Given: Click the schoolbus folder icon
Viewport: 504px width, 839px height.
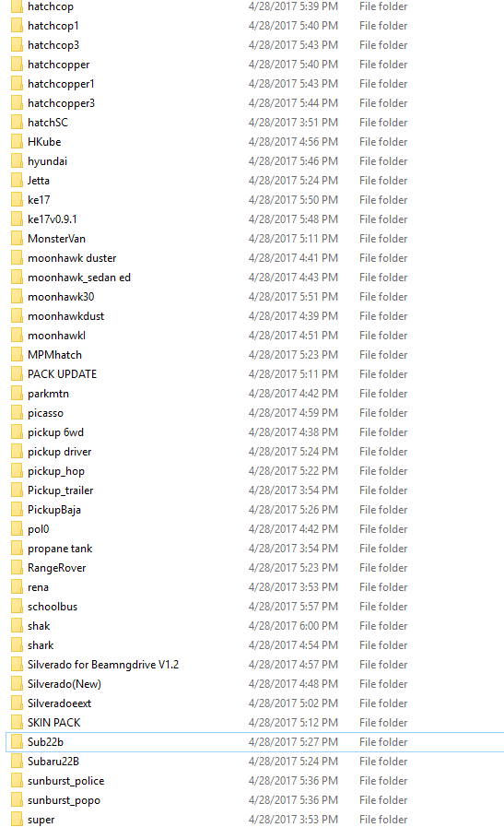Looking at the screenshot, I should 17,607.
